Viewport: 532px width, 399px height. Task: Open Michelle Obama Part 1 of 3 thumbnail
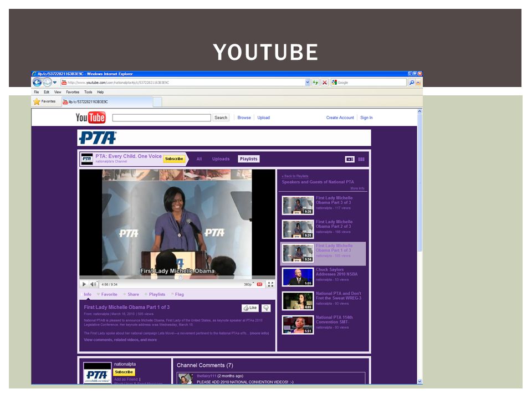pyautogui.click(x=298, y=253)
